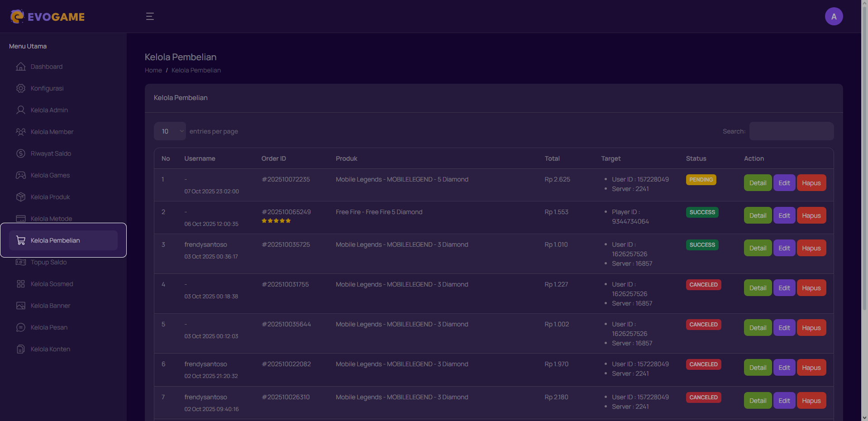The image size is (868, 421).
Task: Open the Dashboard menu item
Action: tap(63, 67)
